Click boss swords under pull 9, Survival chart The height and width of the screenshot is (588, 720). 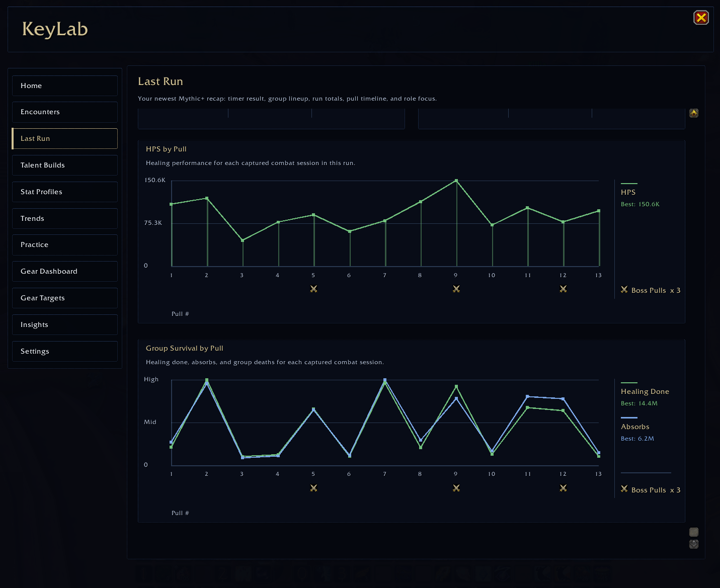456,488
